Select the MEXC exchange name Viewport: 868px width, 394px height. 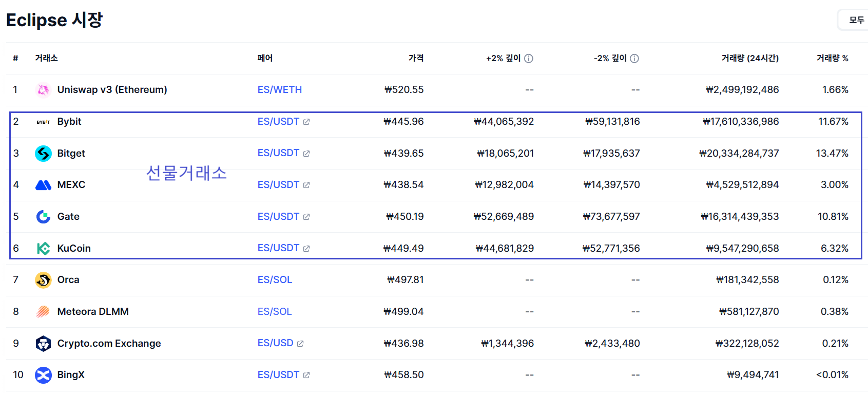71,184
